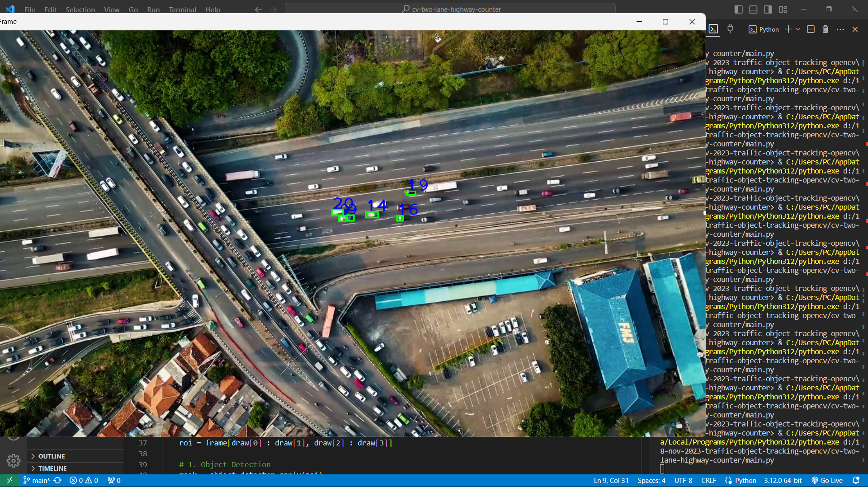Click the remote window icon in the status bar
Image resolution: width=868 pixels, height=487 pixels.
9,480
